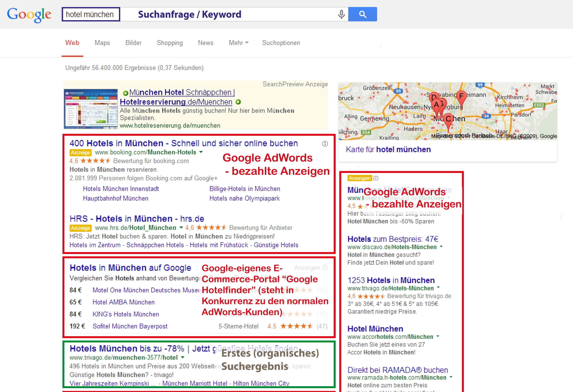573x392 pixels.
Task: Open the Hauptbahnhof München sitelink
Action: pyautogui.click(x=116, y=198)
